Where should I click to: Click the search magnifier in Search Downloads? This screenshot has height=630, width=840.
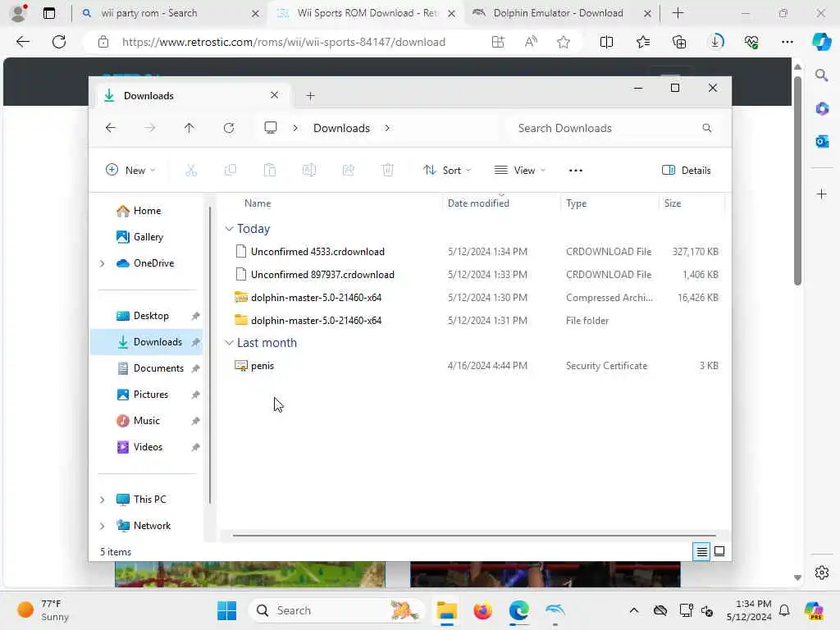[706, 128]
